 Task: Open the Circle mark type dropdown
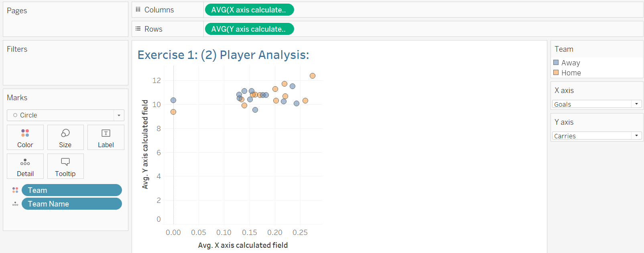[x=119, y=115]
